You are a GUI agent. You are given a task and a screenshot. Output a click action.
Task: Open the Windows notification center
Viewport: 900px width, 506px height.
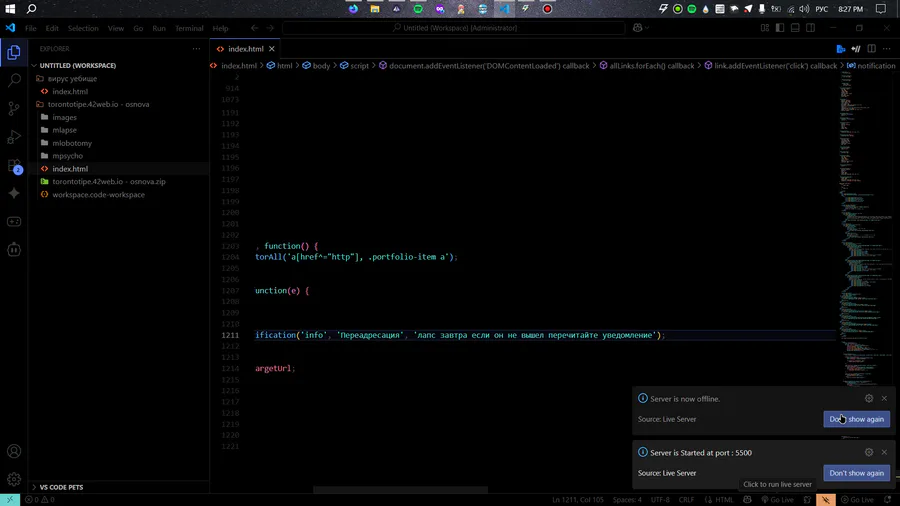(x=881, y=9)
